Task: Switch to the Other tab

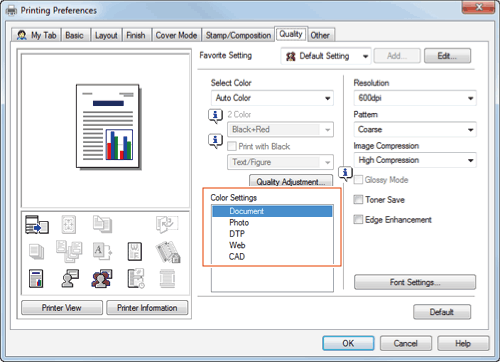Action: [x=320, y=35]
